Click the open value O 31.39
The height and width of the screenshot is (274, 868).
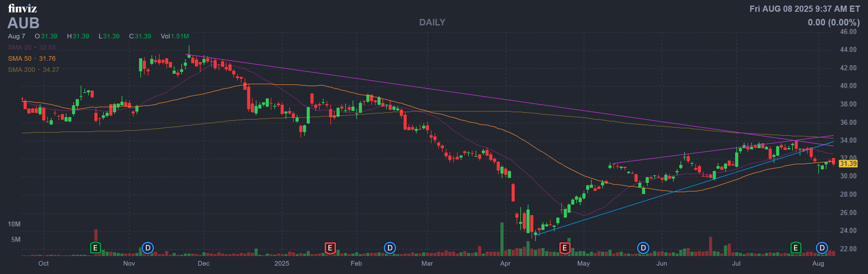click(46, 36)
